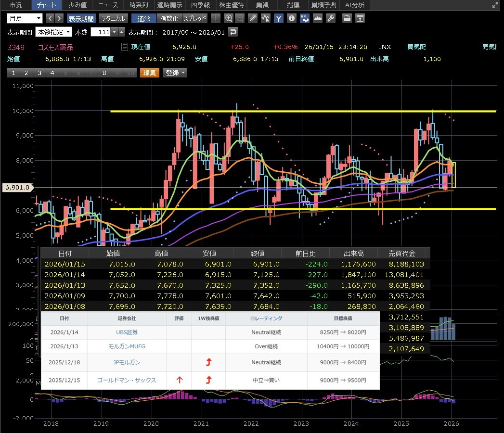This screenshot has width=504, height=433.
Task: Toggle the MY candlestick chart button
Action: [304, 18]
